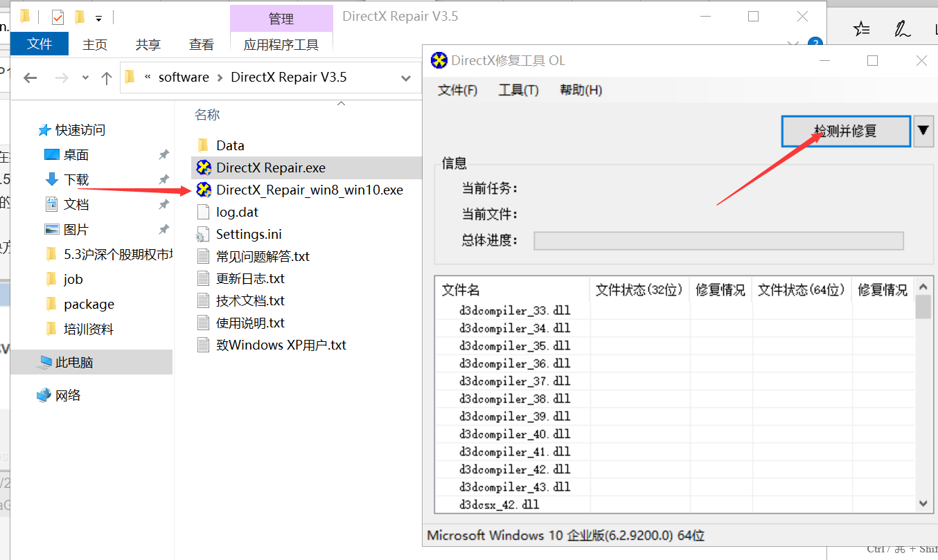This screenshot has width=938, height=560.
Task: Click the 文档 documents icon in sidebar
Action: click(52, 204)
